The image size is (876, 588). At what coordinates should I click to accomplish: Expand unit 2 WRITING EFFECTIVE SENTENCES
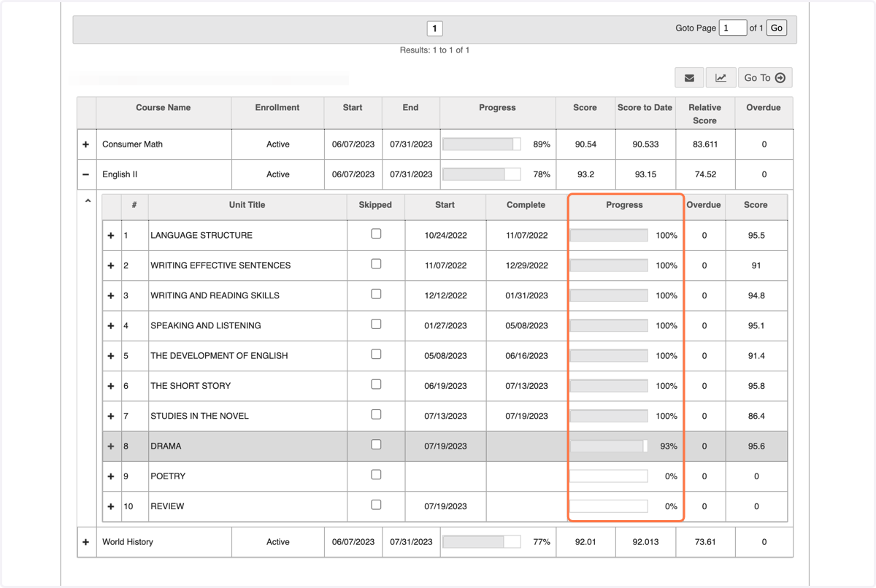pos(111,266)
